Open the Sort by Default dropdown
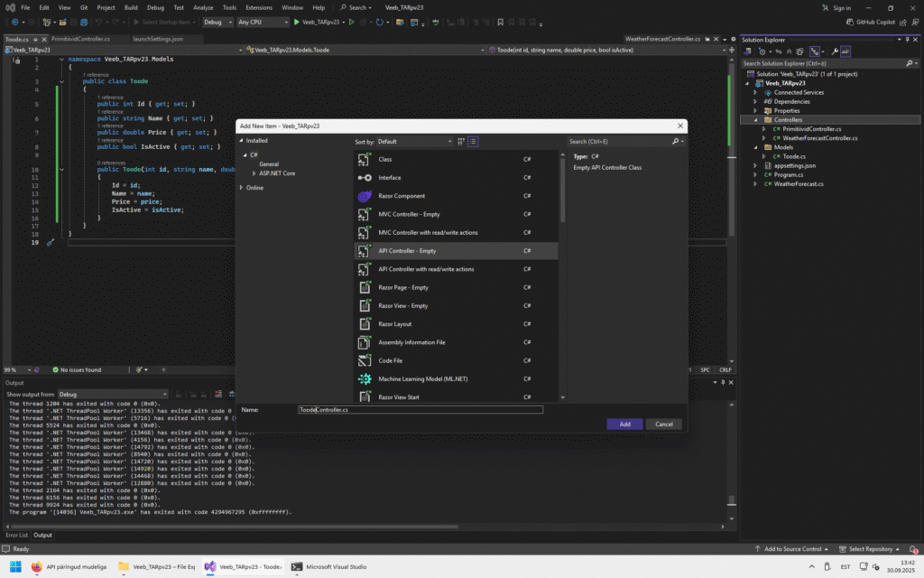Viewport: 924px width, 578px height. [x=414, y=142]
